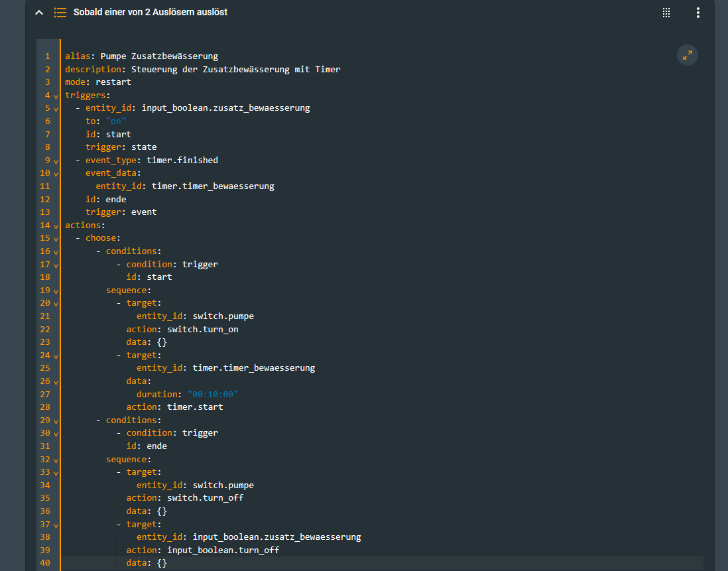728x571 pixels.
Task: Fold the triggers block at line 4
Action: (x=56, y=96)
